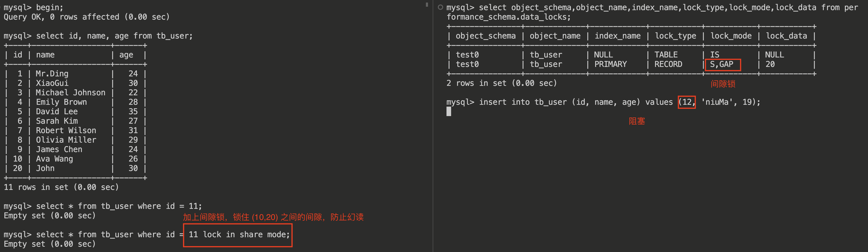The width and height of the screenshot is (868, 252).
Task: Click the vertical divider between terminal panes
Action: coord(433,135)
